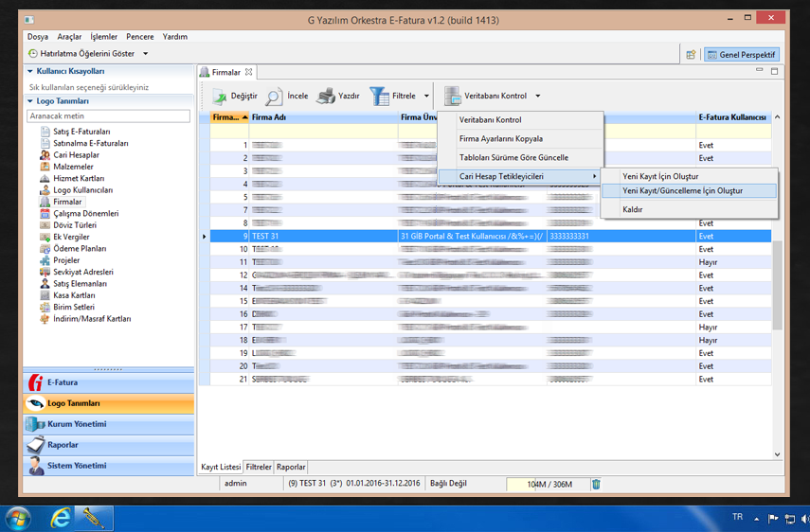Click the Değiştir toolbar icon
810x532 pixels.
[220, 97]
